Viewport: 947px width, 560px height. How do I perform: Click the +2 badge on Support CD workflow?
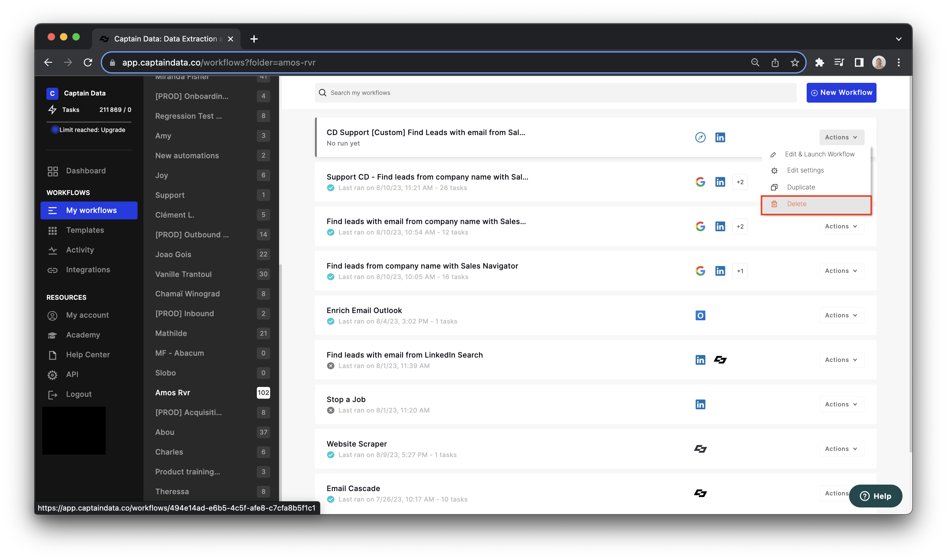(740, 182)
